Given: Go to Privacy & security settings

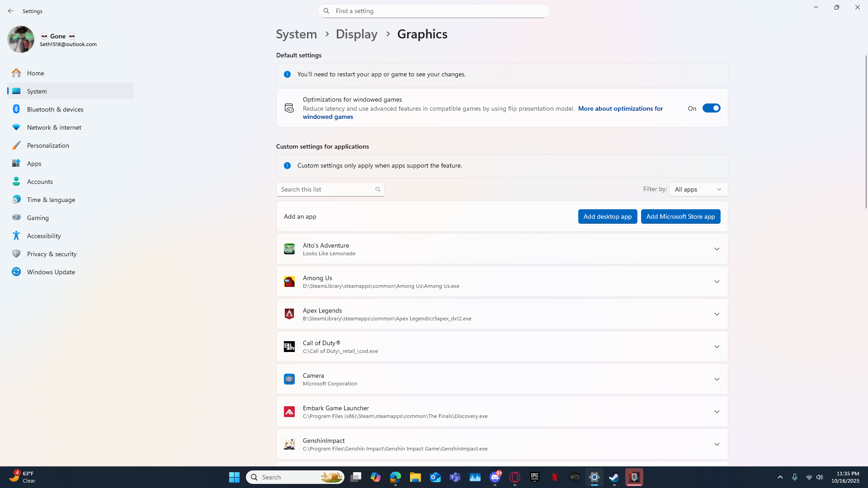Looking at the screenshot, I should click(x=52, y=254).
